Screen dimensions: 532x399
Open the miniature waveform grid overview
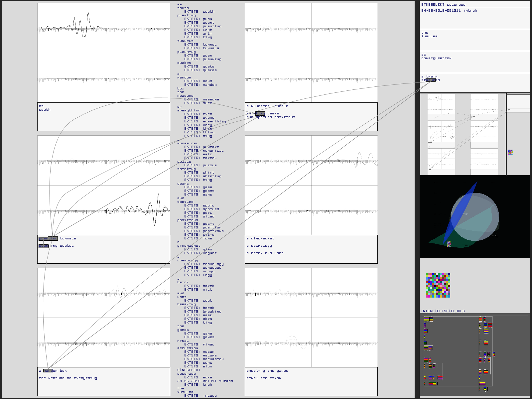[x=462, y=134]
